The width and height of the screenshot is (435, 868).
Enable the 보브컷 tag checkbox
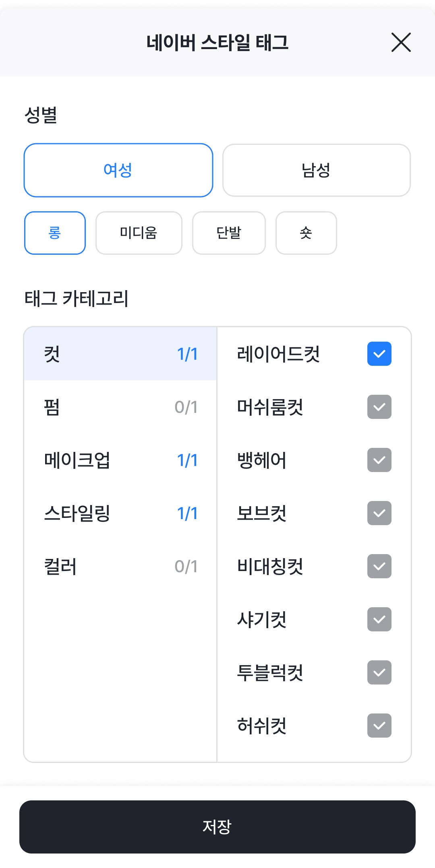(x=379, y=513)
